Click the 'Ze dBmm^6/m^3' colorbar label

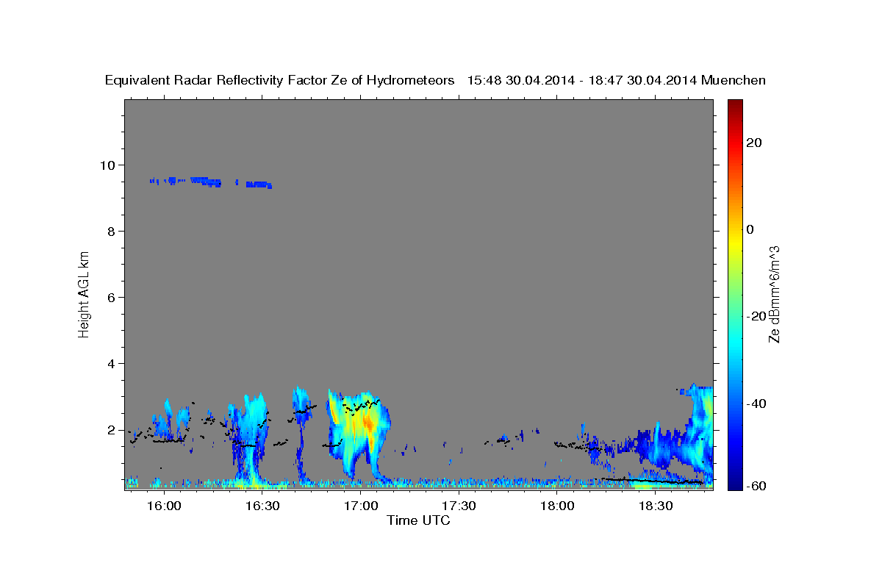coord(773,294)
